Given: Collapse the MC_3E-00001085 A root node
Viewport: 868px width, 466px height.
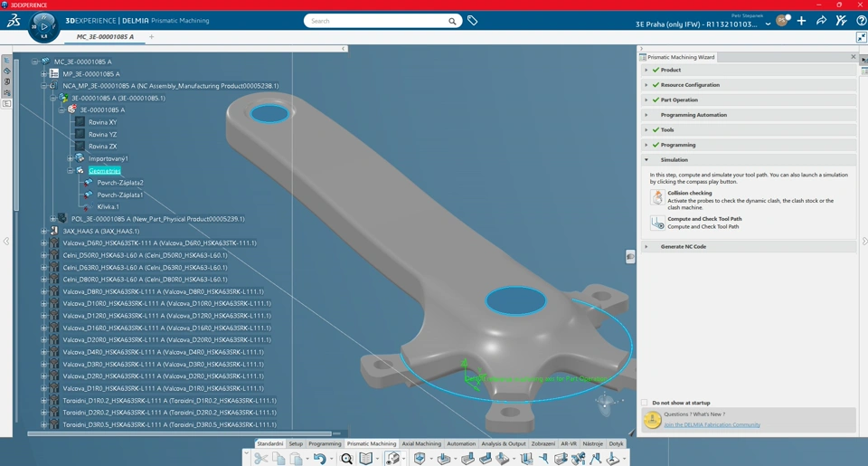Looking at the screenshot, I should (x=35, y=62).
